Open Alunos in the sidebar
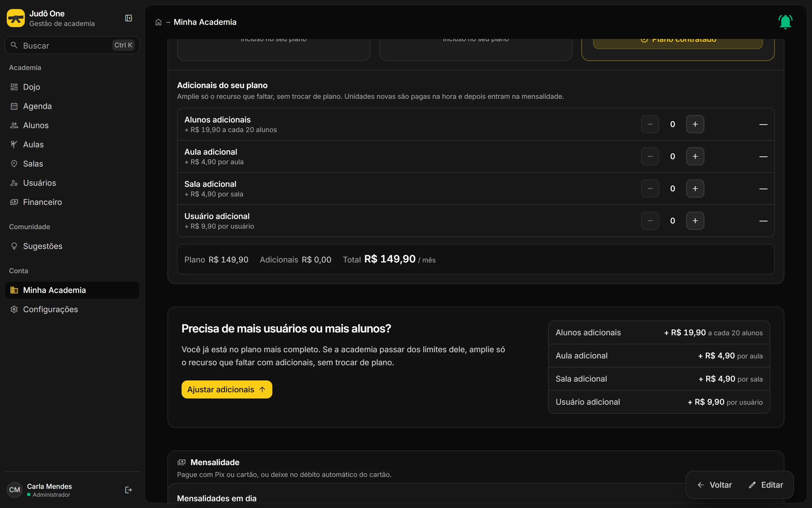Image resolution: width=812 pixels, height=508 pixels. click(72, 125)
